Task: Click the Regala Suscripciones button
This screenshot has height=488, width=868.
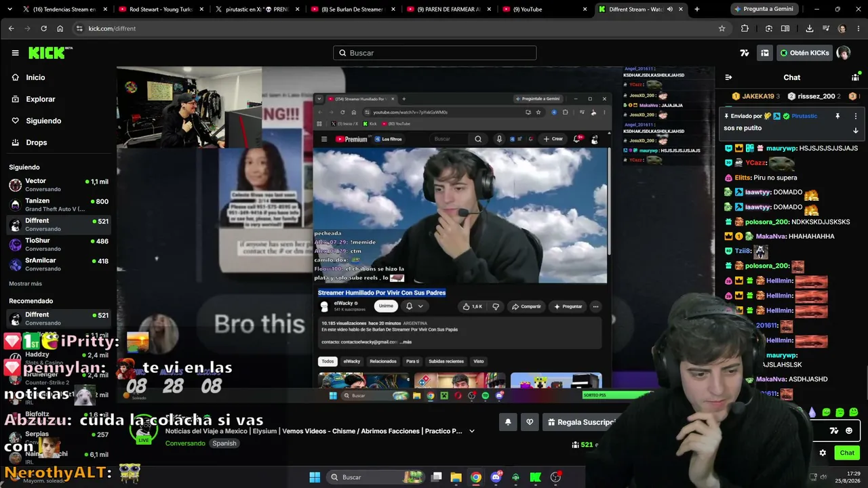Action: coord(582,422)
